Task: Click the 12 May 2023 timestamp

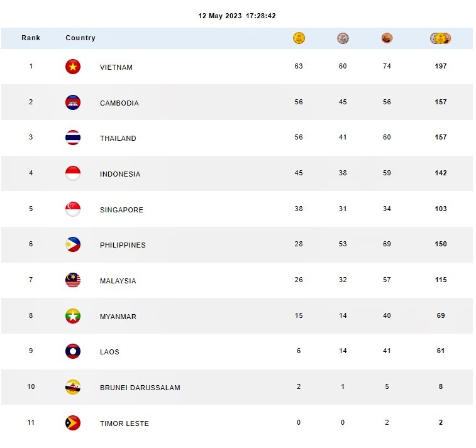Action: coord(237,16)
